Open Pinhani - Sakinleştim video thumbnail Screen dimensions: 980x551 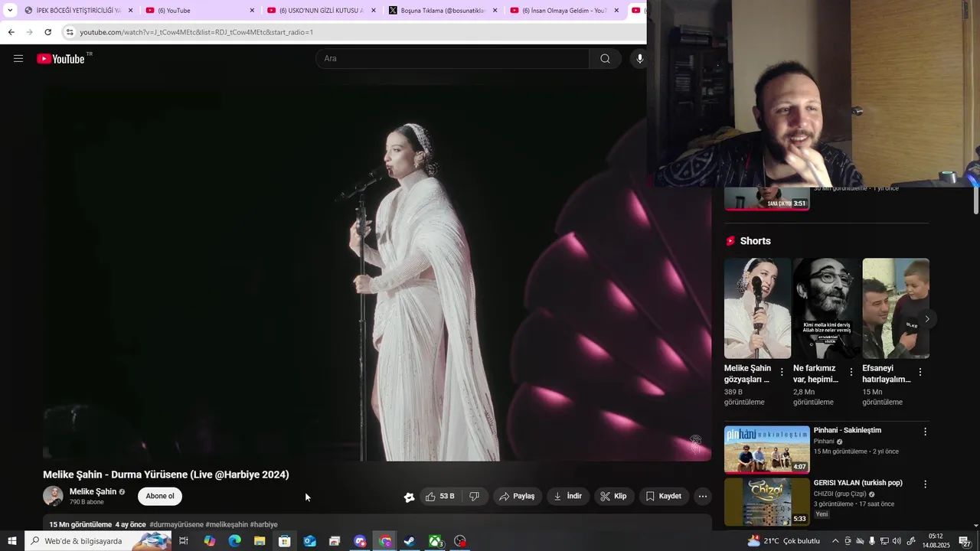pos(766,449)
